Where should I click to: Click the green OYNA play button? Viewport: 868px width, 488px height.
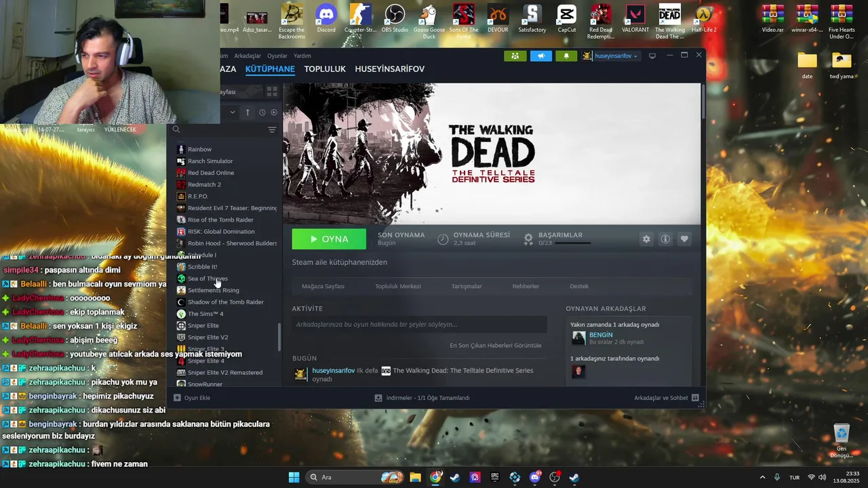[x=329, y=239]
